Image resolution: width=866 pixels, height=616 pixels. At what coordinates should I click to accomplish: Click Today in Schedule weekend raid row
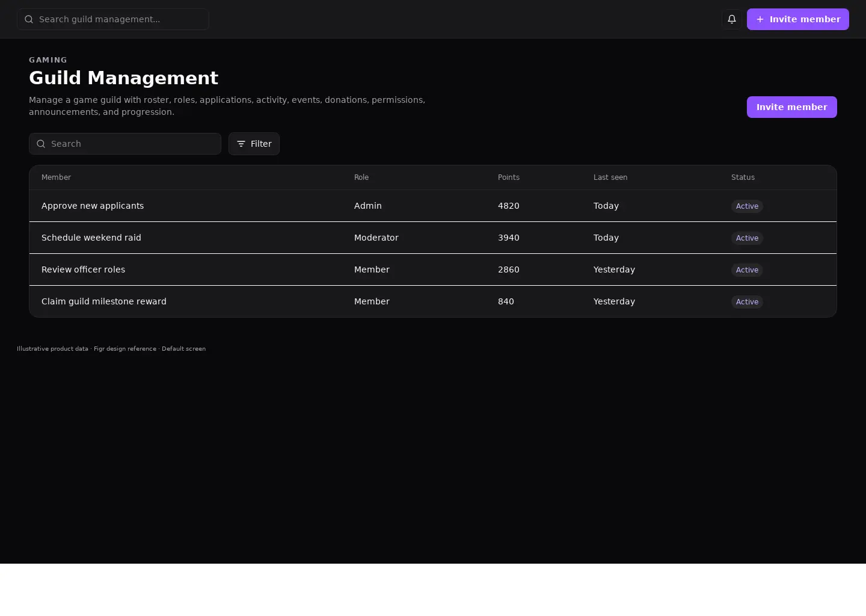click(x=606, y=238)
